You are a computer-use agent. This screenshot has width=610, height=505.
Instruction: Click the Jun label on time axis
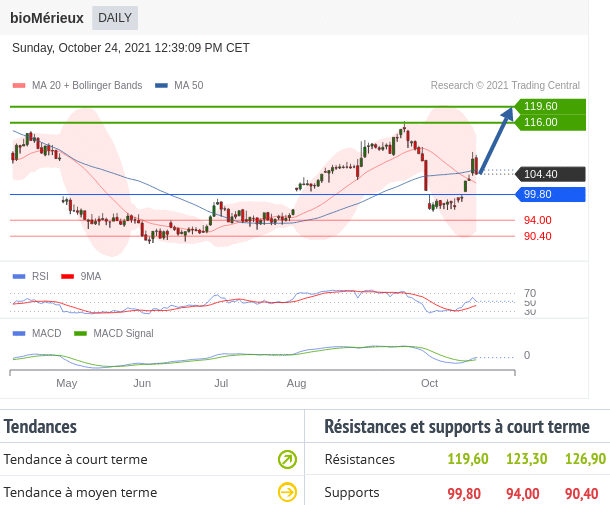pyautogui.click(x=142, y=383)
